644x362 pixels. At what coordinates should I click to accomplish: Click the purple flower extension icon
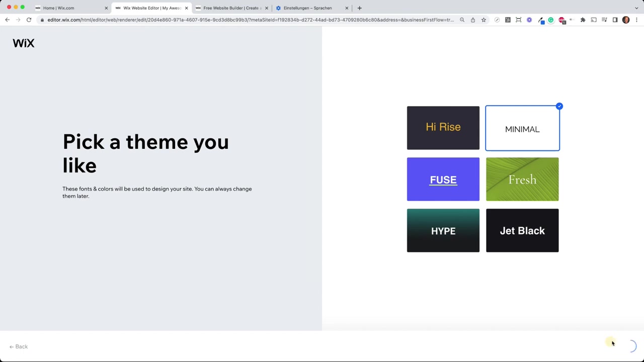529,20
